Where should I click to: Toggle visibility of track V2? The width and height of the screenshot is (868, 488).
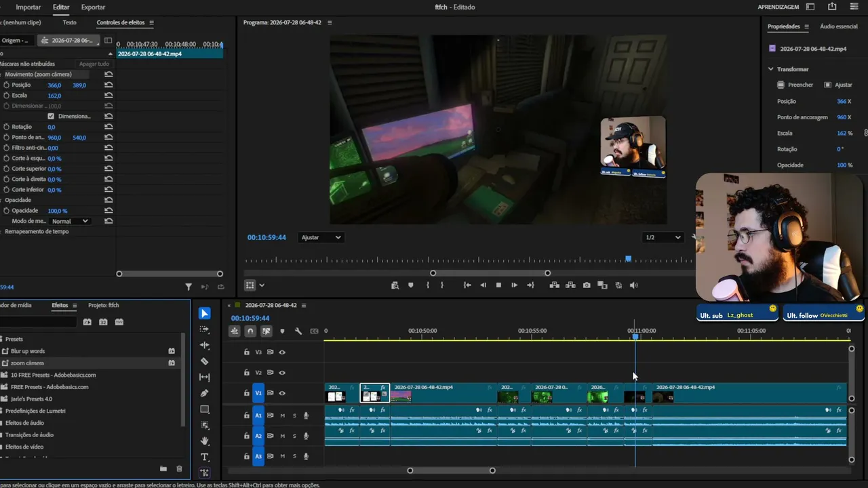pos(282,373)
